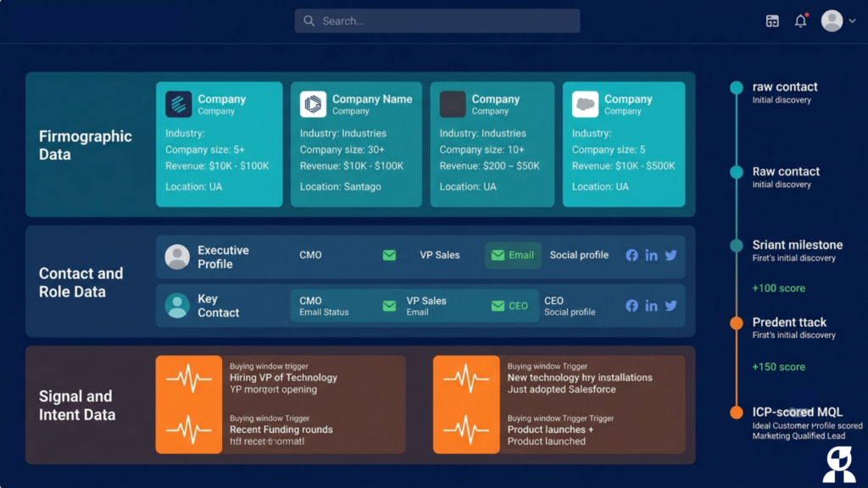The width and height of the screenshot is (868, 488).
Task: Open LinkedIn icon in Executive Profile row
Action: 651,255
